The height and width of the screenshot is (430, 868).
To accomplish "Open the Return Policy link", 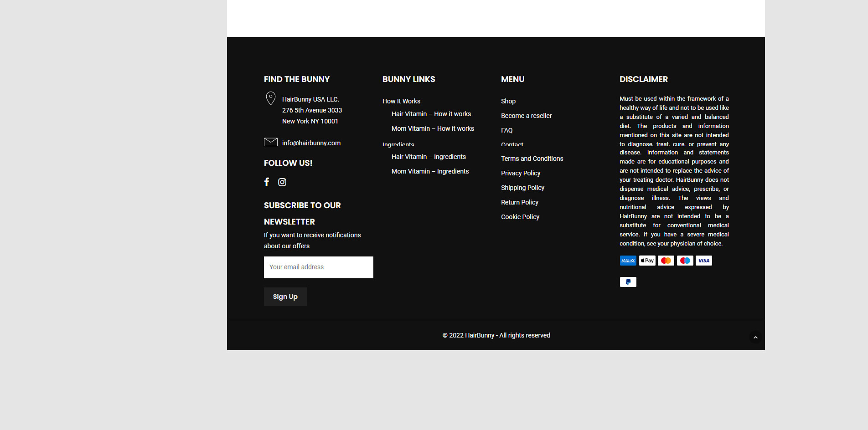I will point(520,202).
